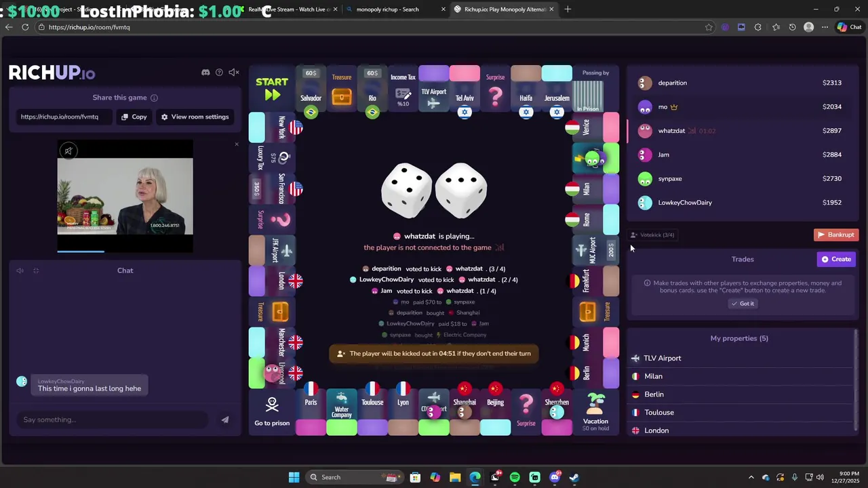Click the Share this game info icon
868x488 pixels.
tap(154, 98)
